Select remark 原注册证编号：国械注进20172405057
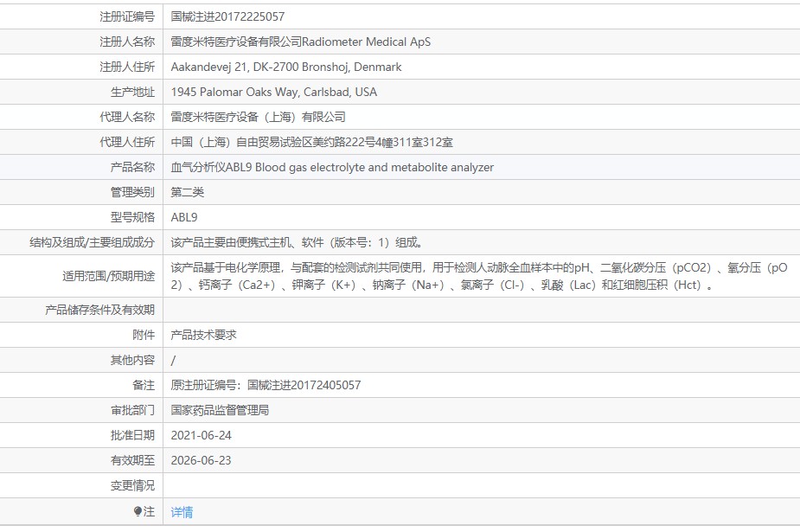Image resolution: width=800 pixels, height=532 pixels. click(266, 385)
